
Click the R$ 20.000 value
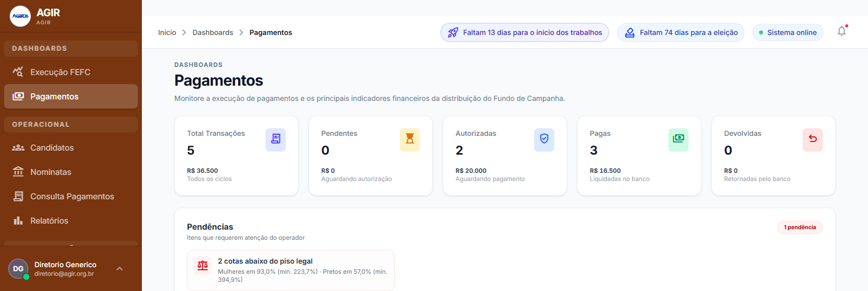471,171
